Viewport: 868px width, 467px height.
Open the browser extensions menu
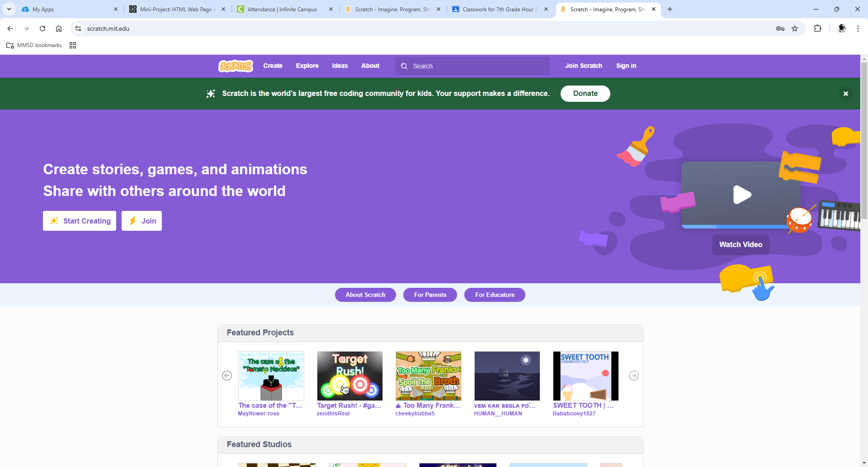817,29
